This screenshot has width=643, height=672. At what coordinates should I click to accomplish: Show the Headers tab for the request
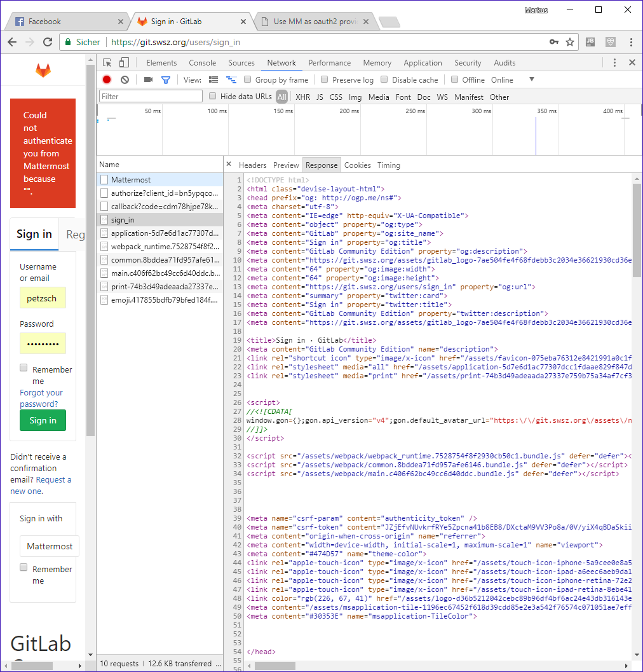(252, 165)
